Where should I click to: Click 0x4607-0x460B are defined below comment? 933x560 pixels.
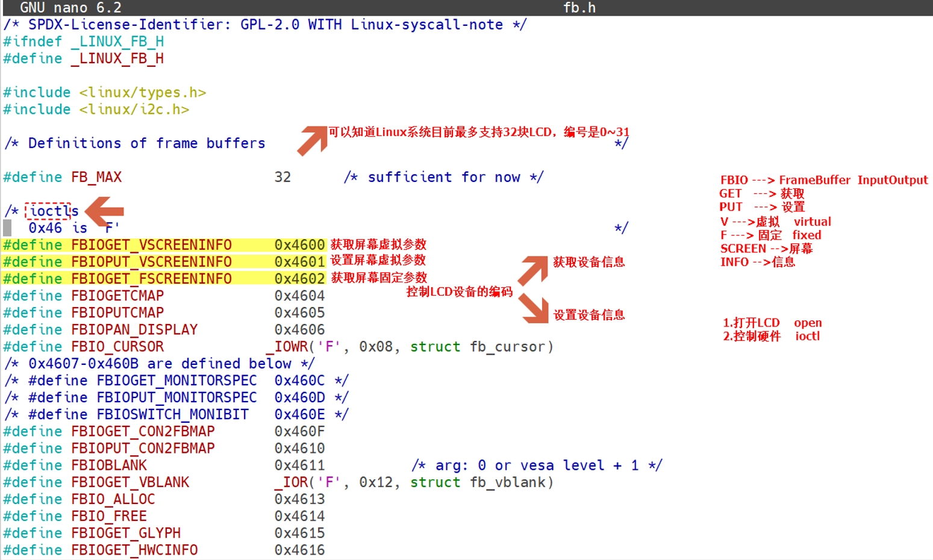click(160, 364)
